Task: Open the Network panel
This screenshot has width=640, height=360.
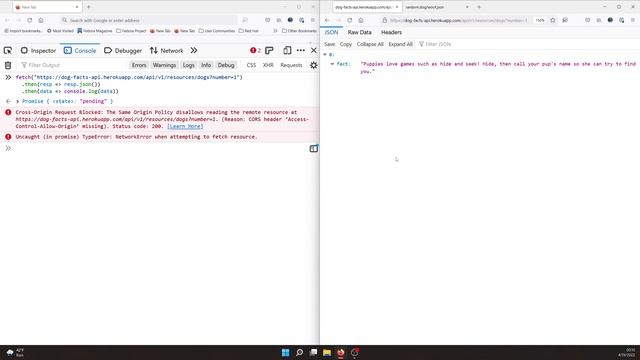Action: tap(167, 50)
